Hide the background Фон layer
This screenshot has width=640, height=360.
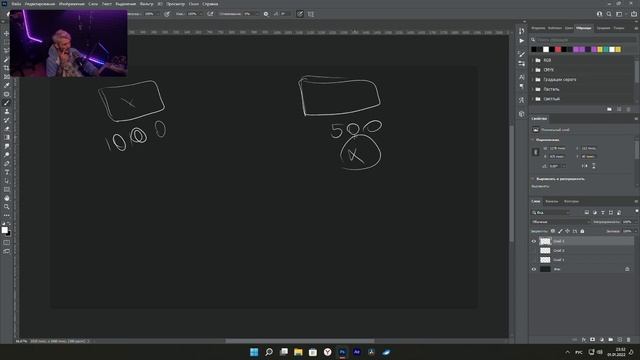[534, 269]
